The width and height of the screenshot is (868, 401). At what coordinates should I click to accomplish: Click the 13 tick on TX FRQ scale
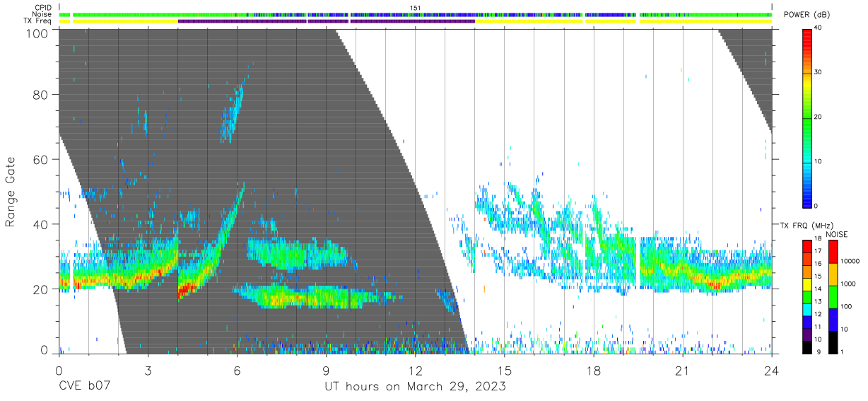tap(819, 301)
